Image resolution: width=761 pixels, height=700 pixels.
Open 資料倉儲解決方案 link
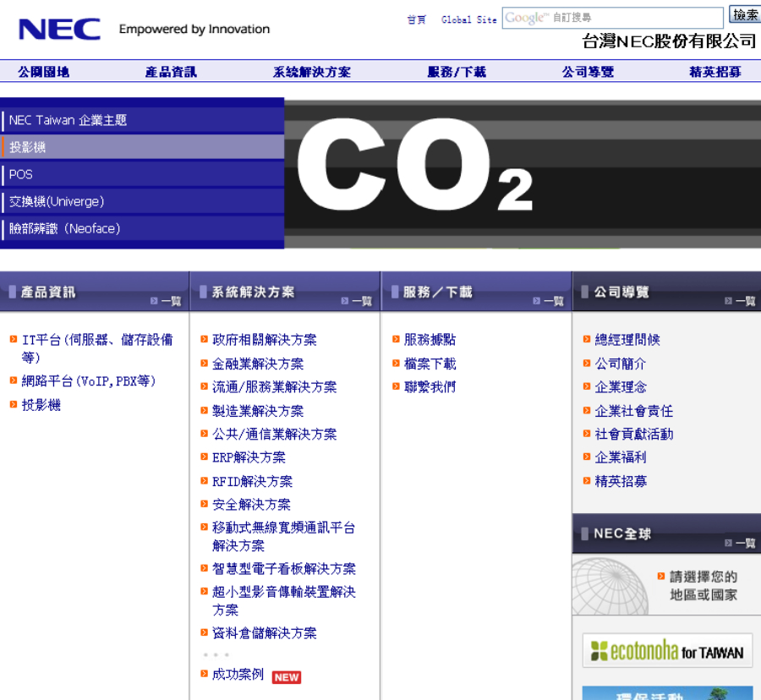coord(265,633)
